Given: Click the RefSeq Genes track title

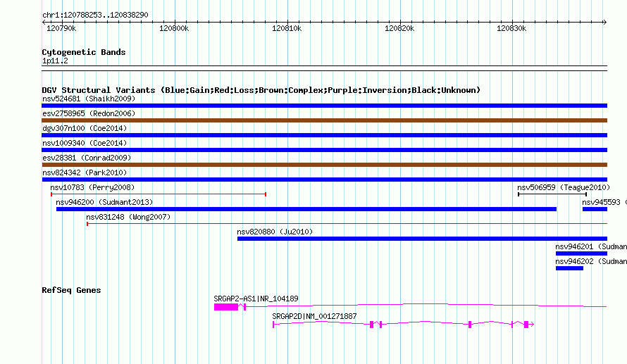Looking at the screenshot, I should [71, 290].
